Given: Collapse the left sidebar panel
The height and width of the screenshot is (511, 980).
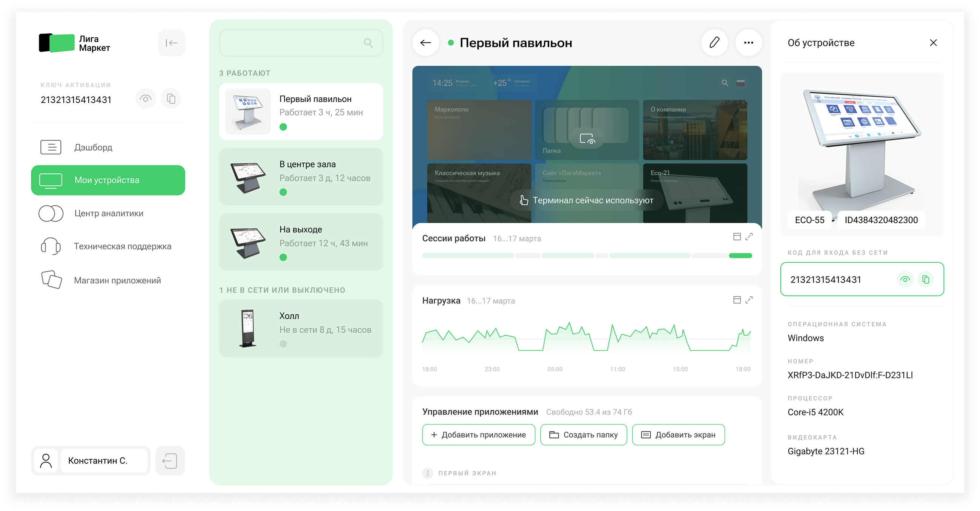Looking at the screenshot, I should 171,43.
